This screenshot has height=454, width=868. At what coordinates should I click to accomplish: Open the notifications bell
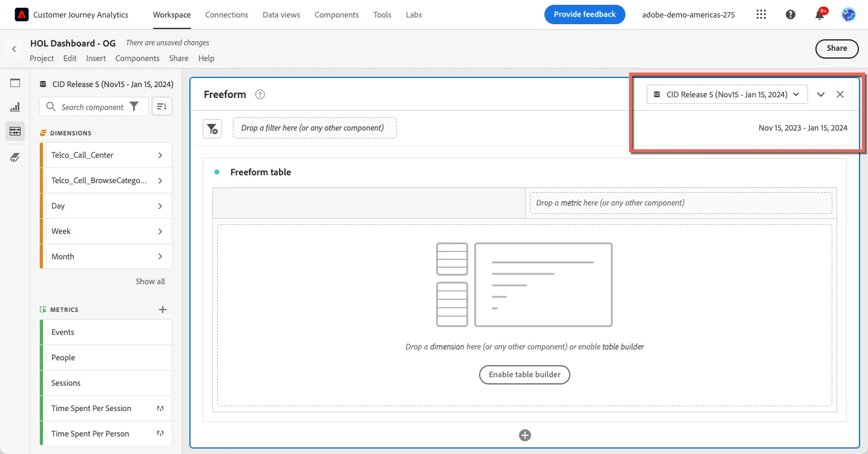(x=820, y=15)
